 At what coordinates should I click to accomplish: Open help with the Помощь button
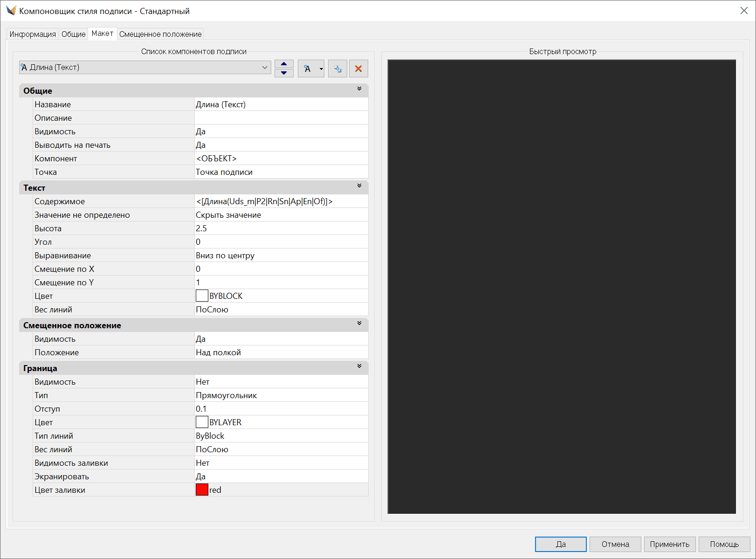[724, 544]
